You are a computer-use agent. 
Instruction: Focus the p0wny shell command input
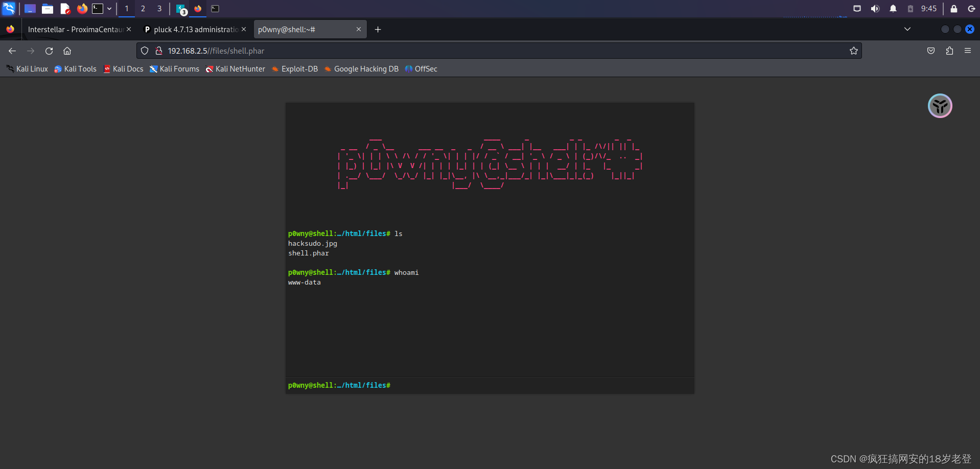(x=541, y=385)
